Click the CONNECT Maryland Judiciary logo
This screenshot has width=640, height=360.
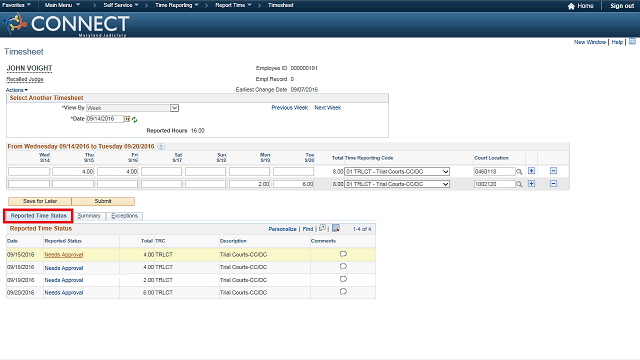tap(67, 25)
